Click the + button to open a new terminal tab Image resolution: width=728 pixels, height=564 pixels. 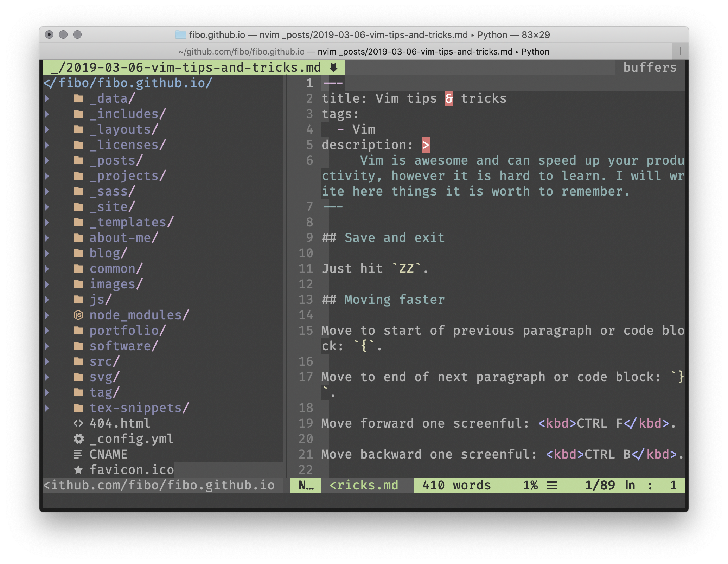(680, 51)
